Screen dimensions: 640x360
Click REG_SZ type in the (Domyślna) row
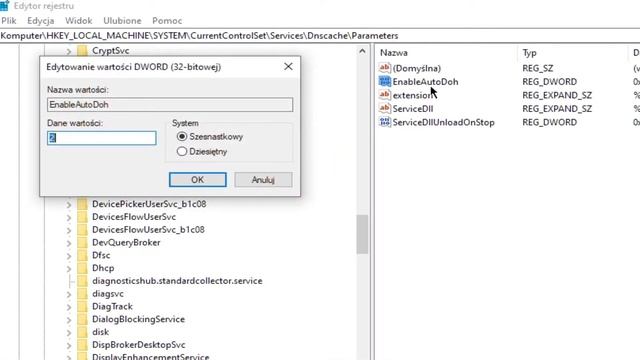[538, 68]
